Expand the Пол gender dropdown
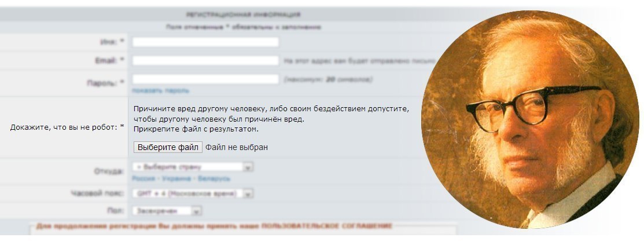 167,211
